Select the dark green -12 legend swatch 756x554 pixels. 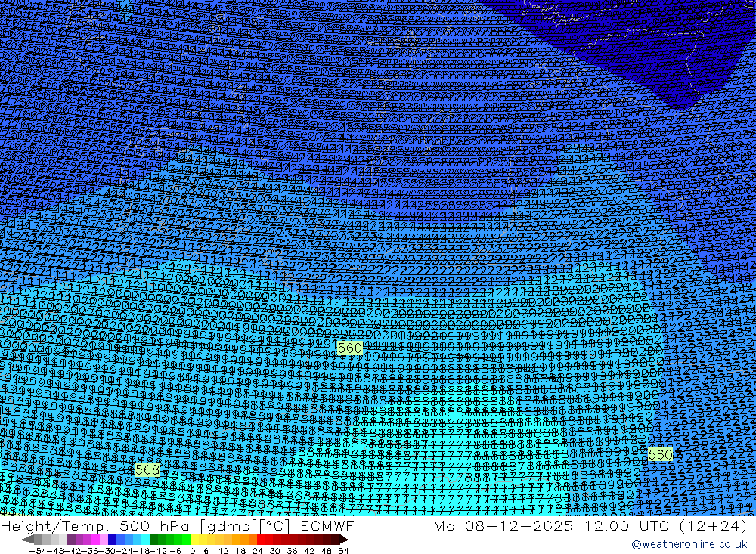(x=153, y=539)
